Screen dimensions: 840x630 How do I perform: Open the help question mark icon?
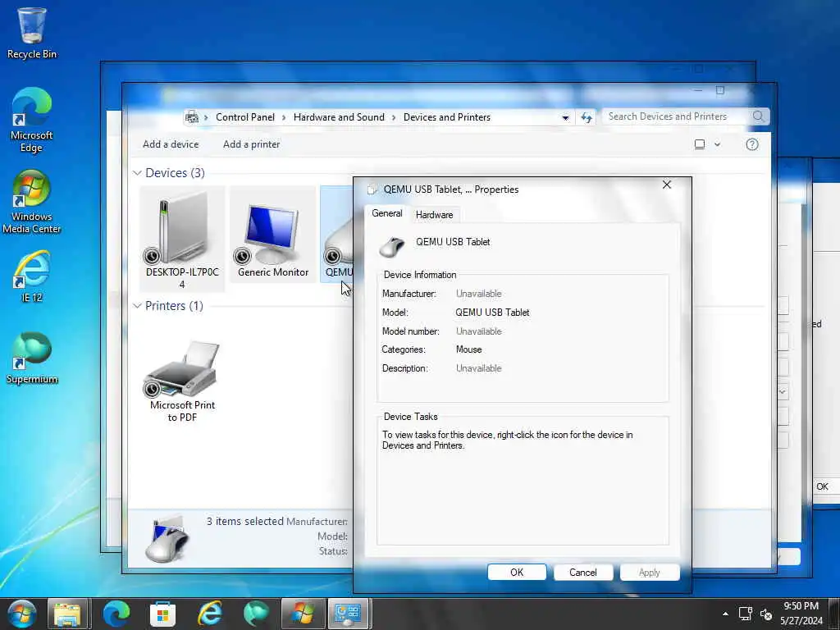752,144
